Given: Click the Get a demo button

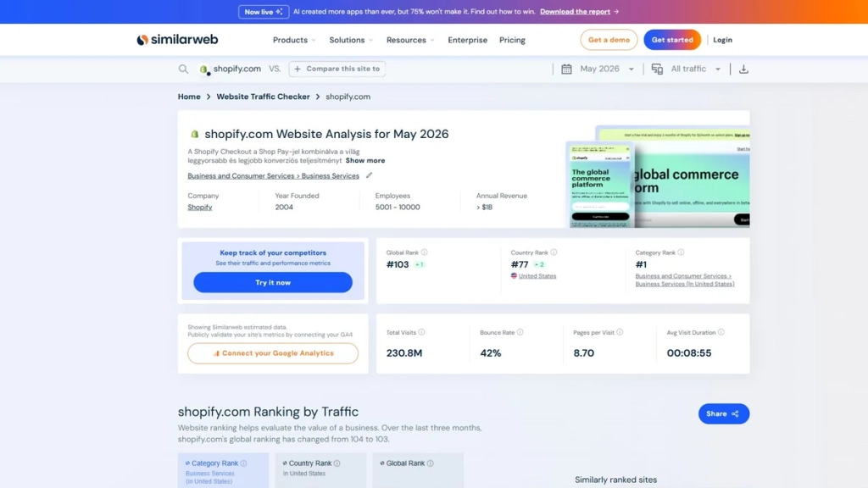Looking at the screenshot, I should click(609, 40).
